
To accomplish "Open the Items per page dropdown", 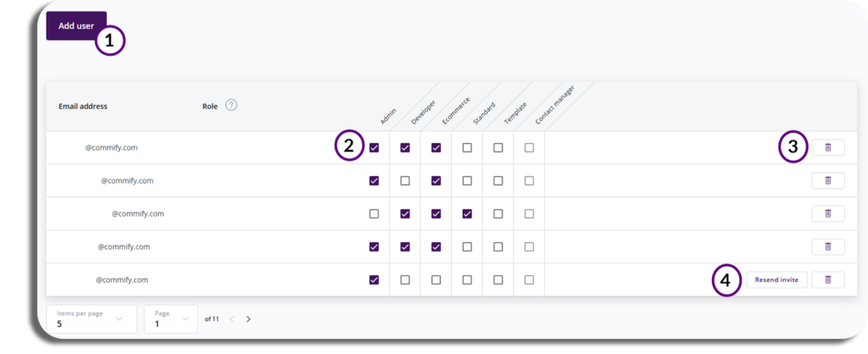I will 92,319.
